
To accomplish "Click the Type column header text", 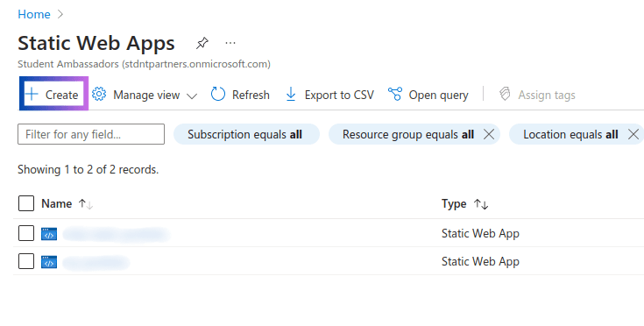I will (x=454, y=204).
